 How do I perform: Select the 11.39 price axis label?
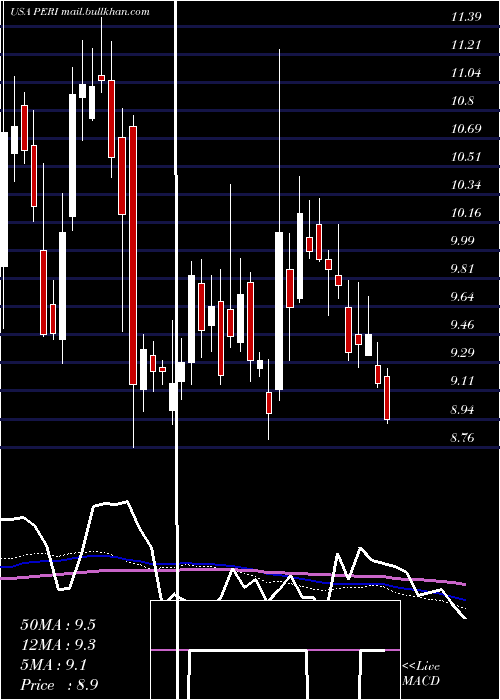tap(466, 17)
